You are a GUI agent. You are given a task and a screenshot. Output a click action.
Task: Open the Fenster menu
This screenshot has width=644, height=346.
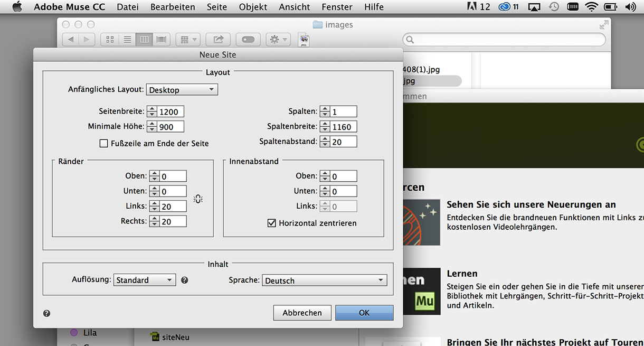(x=337, y=7)
